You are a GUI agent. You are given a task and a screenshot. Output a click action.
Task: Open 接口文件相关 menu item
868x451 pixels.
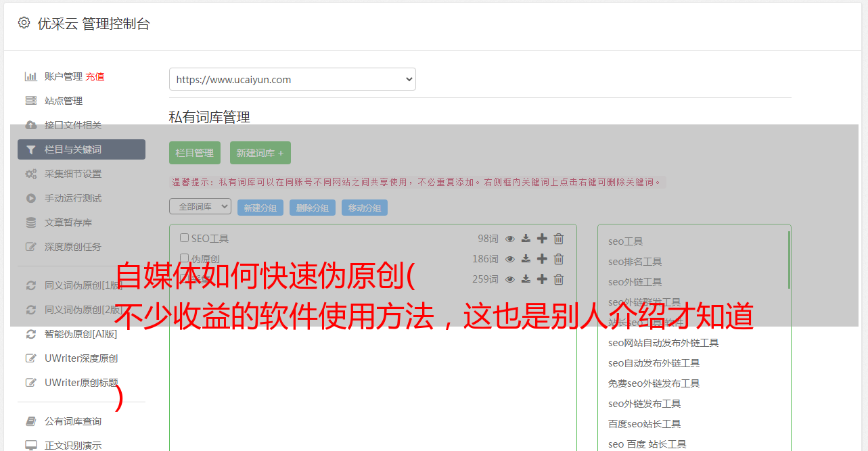73,125
